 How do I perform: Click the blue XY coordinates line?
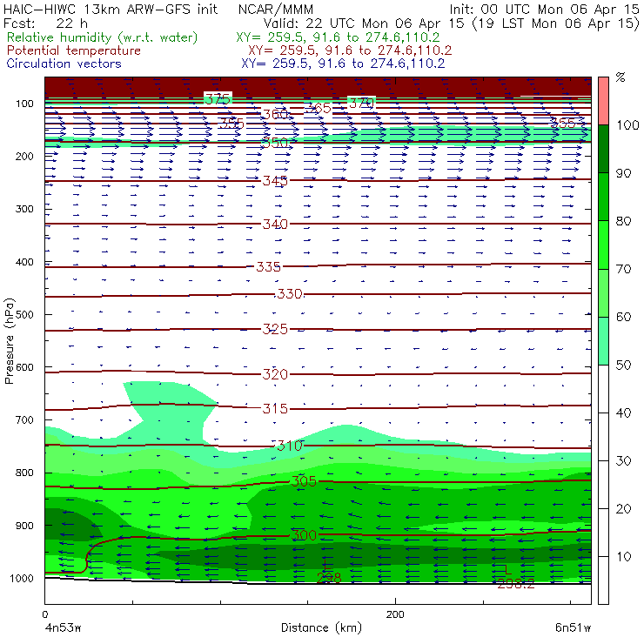click(343, 64)
